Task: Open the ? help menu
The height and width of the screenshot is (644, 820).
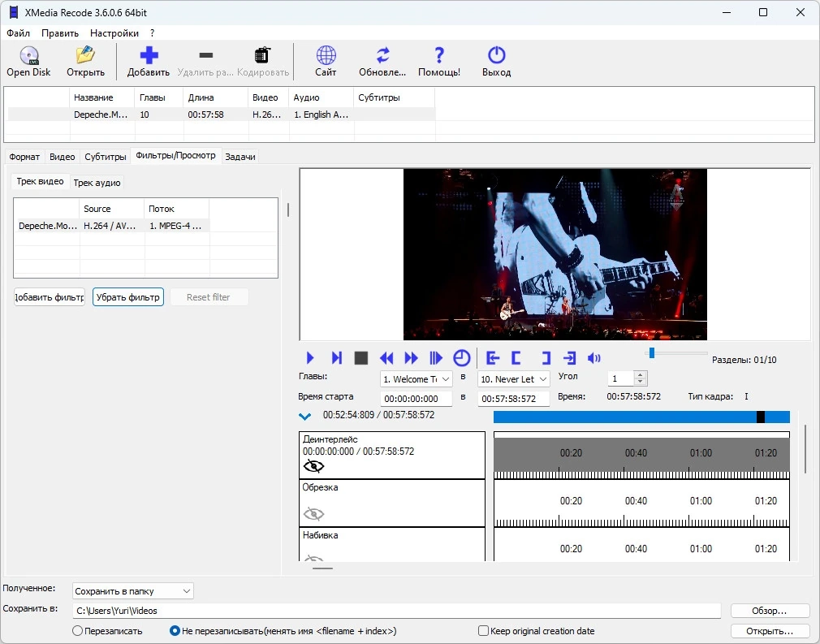Action: 152,33
